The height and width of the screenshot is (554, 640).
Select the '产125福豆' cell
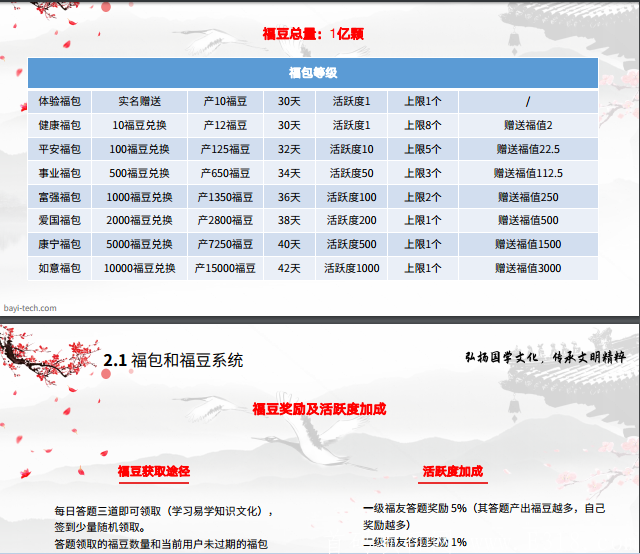pos(225,149)
